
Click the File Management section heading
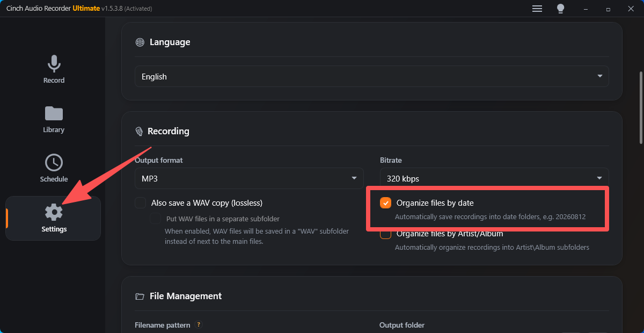point(186,296)
